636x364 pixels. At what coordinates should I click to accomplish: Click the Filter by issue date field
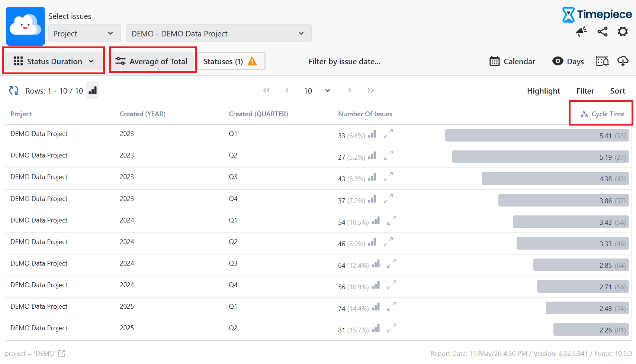pyautogui.click(x=344, y=62)
